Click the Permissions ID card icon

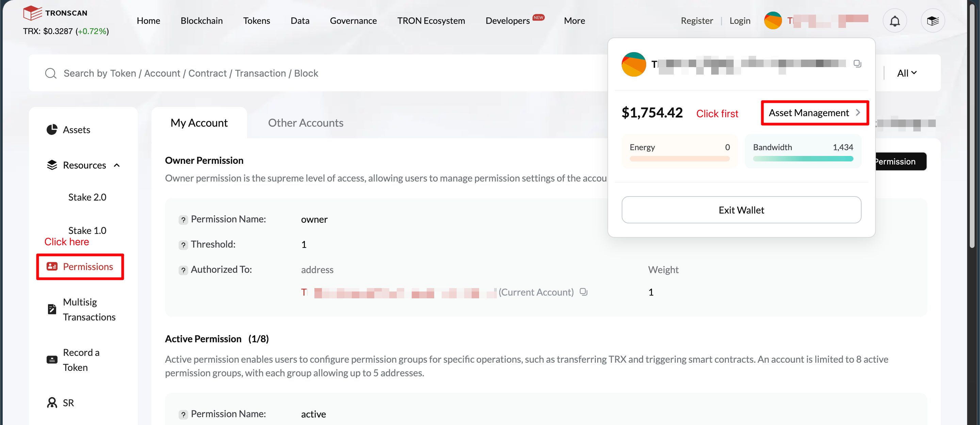click(52, 266)
